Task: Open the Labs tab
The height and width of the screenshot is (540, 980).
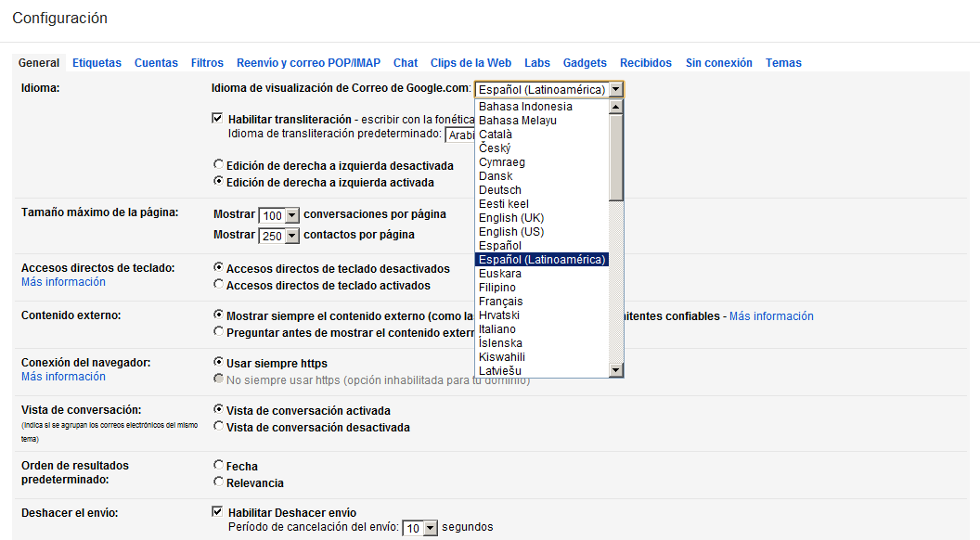Action: pos(536,63)
